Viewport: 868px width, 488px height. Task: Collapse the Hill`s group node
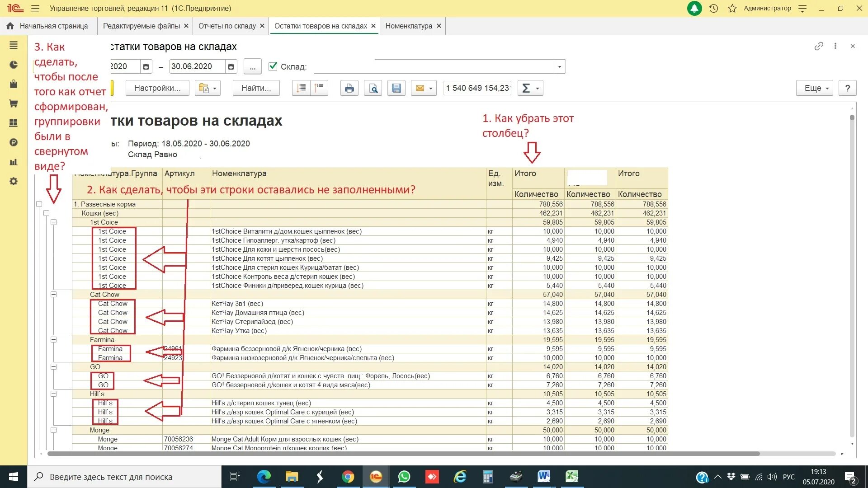[53, 394]
